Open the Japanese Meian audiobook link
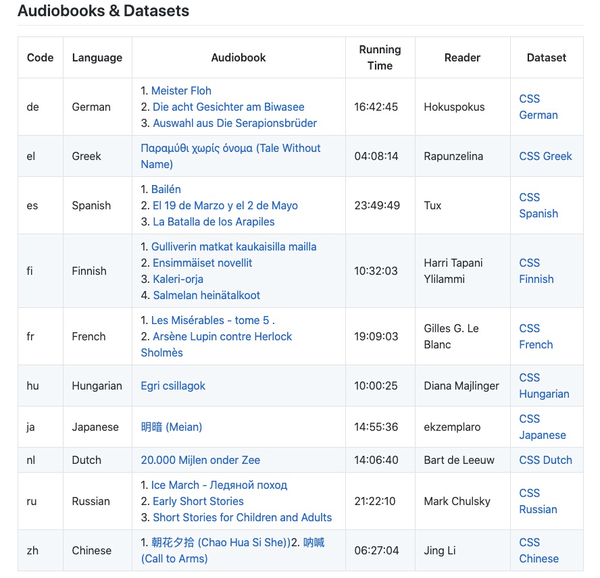The height and width of the screenshot is (578, 600). point(171,427)
